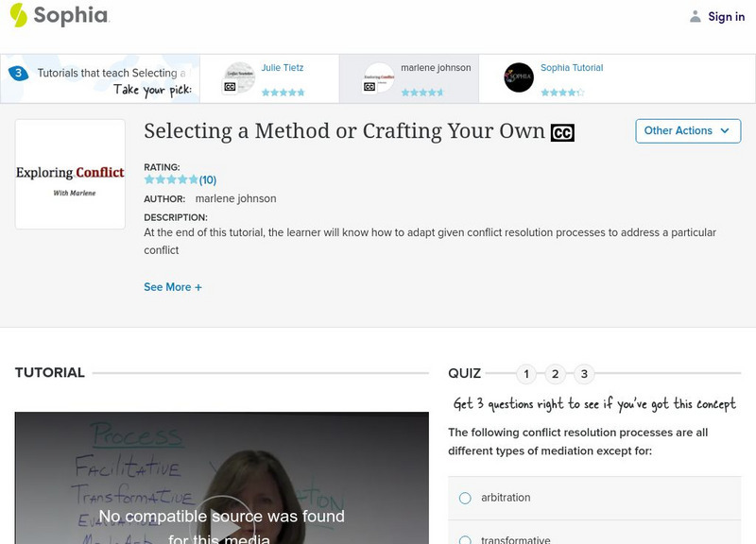Open the Sophia Tutorial link
Image resolution: width=756 pixels, height=544 pixels.
572,68
